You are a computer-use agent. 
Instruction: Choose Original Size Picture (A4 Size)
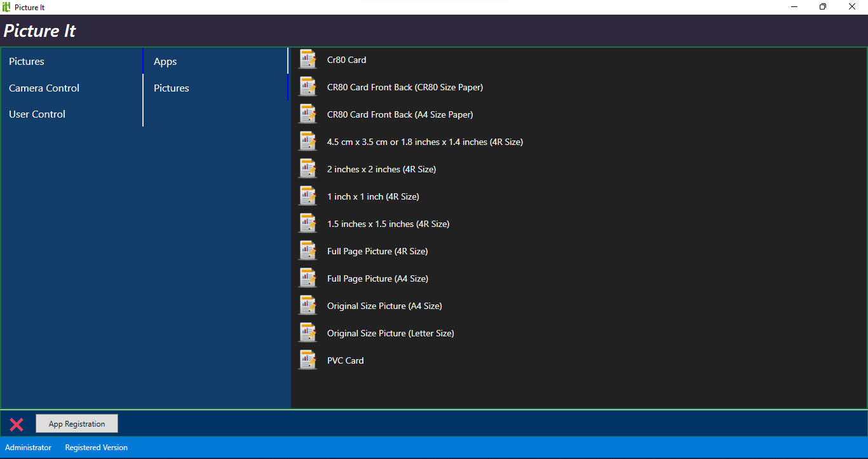pyautogui.click(x=384, y=306)
